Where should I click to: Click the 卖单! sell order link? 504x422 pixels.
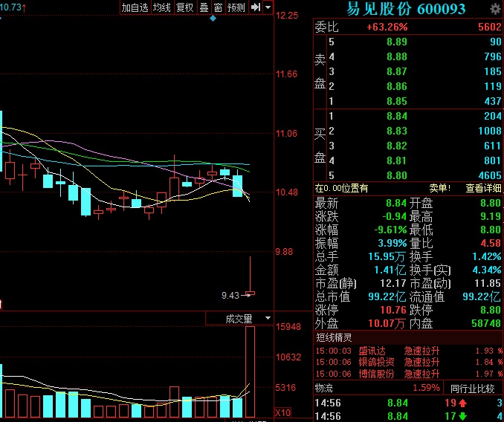coord(439,189)
